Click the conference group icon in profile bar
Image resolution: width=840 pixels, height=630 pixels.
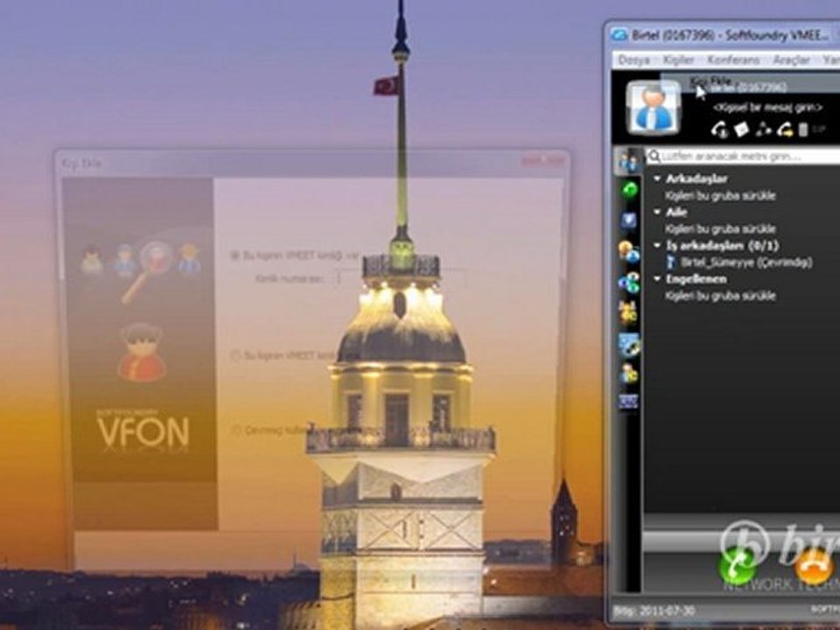763,129
